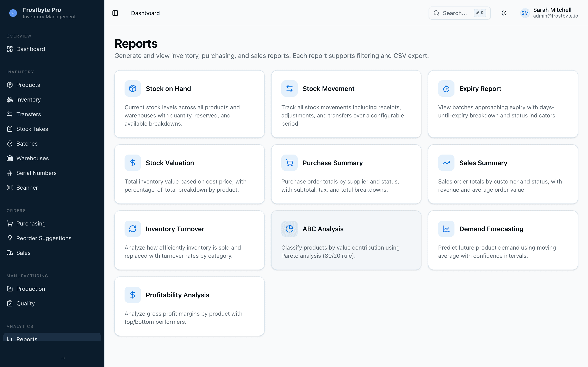
Task: Open the Transfers inventory section
Action: click(29, 114)
